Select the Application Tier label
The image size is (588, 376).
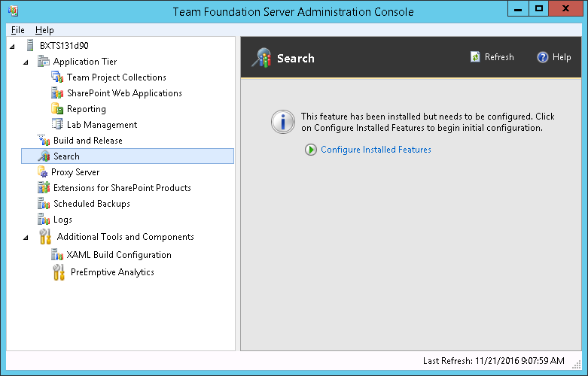point(85,62)
